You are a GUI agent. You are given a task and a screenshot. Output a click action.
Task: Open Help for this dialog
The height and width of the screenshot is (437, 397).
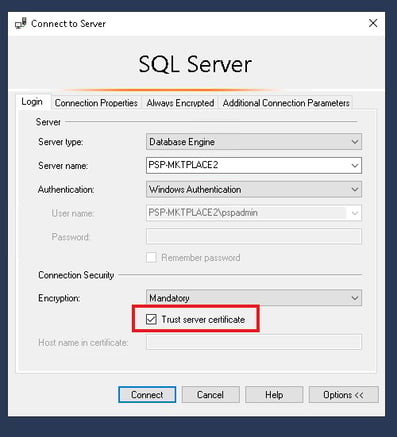pos(274,395)
